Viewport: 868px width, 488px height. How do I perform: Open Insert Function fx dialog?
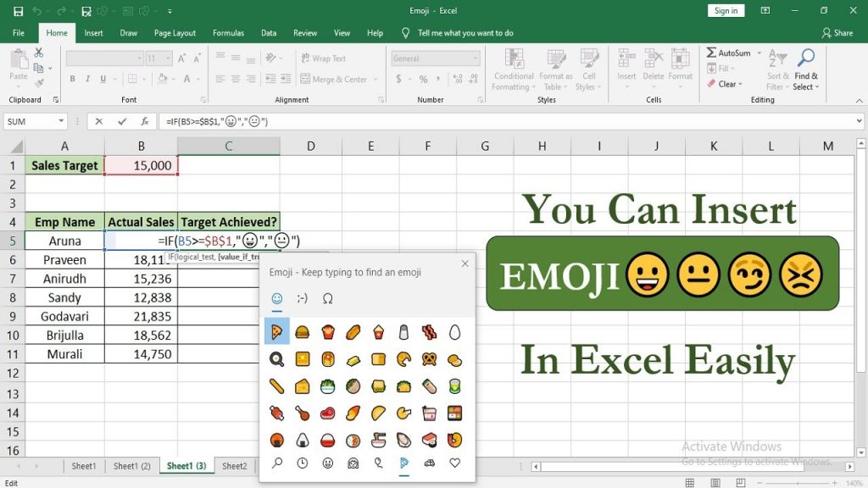pos(145,122)
